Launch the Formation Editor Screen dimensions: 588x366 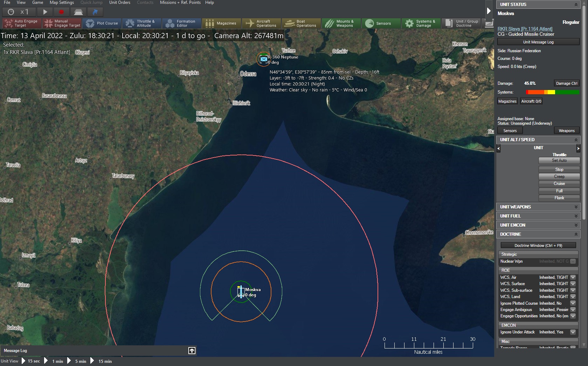[x=182, y=23]
